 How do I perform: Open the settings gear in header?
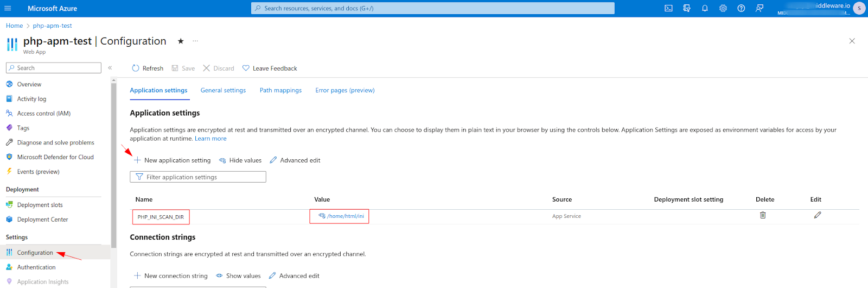[723, 8]
